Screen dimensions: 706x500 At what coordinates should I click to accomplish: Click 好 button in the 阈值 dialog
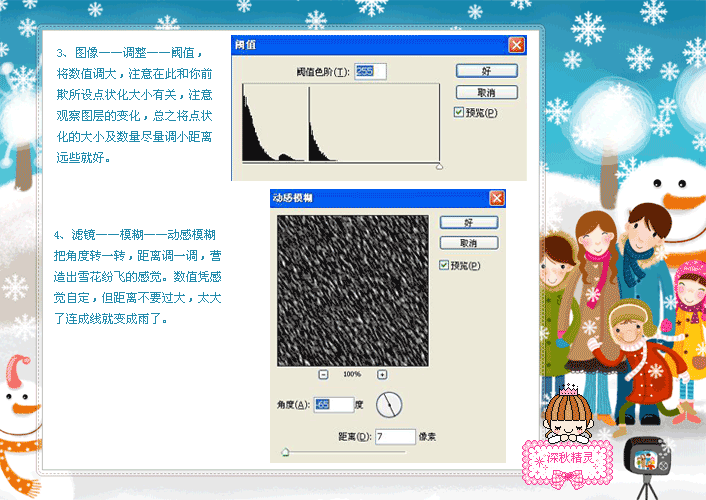(486, 71)
